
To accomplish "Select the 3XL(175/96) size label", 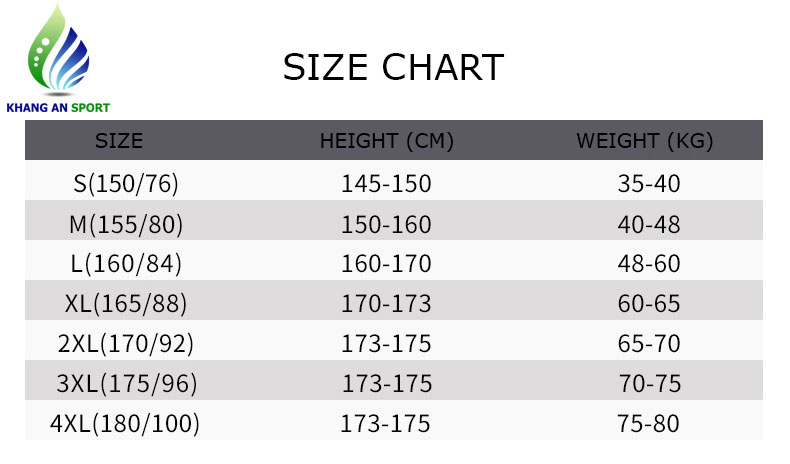I will tap(126, 384).
